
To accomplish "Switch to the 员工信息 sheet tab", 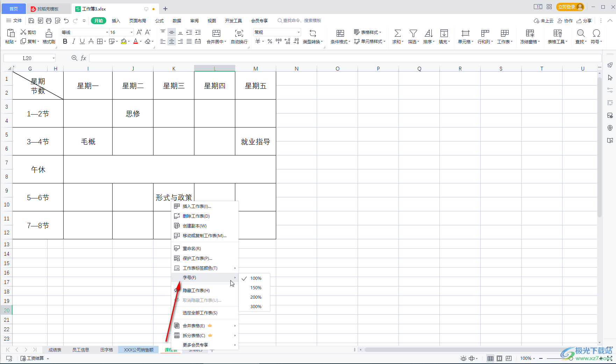I will click(x=80, y=350).
